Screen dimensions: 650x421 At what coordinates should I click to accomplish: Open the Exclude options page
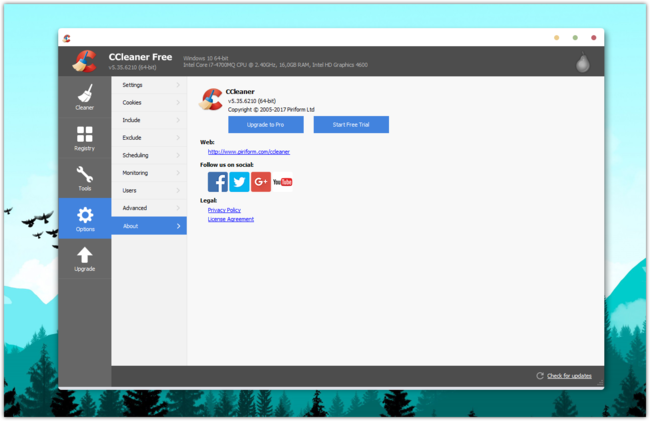149,138
